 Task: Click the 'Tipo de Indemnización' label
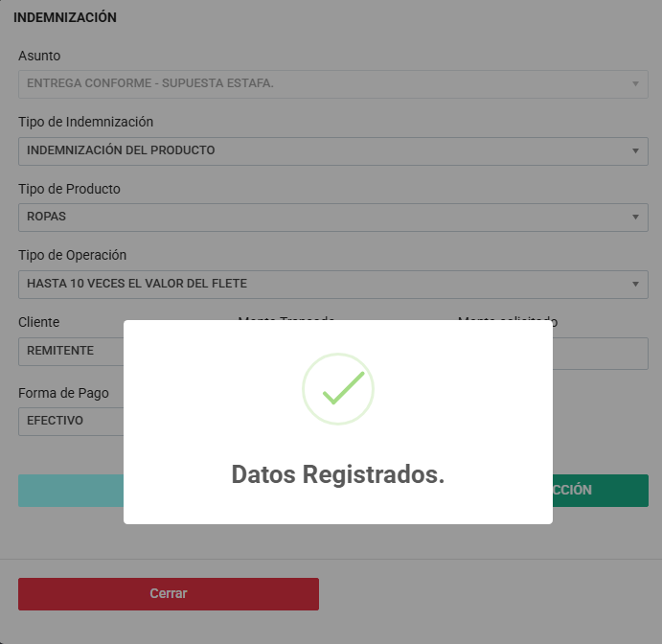pyautogui.click(x=85, y=122)
